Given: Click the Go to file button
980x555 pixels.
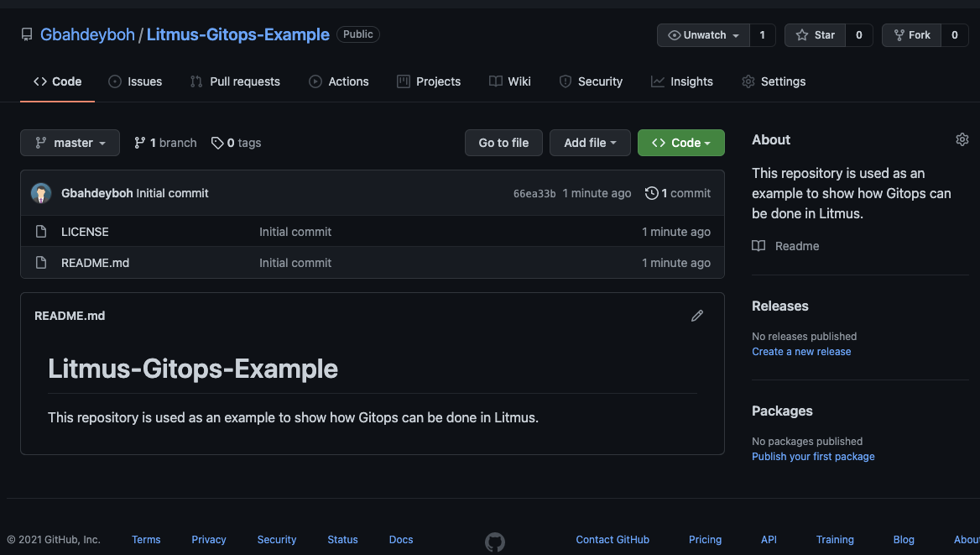Looking at the screenshot, I should pyautogui.click(x=503, y=143).
